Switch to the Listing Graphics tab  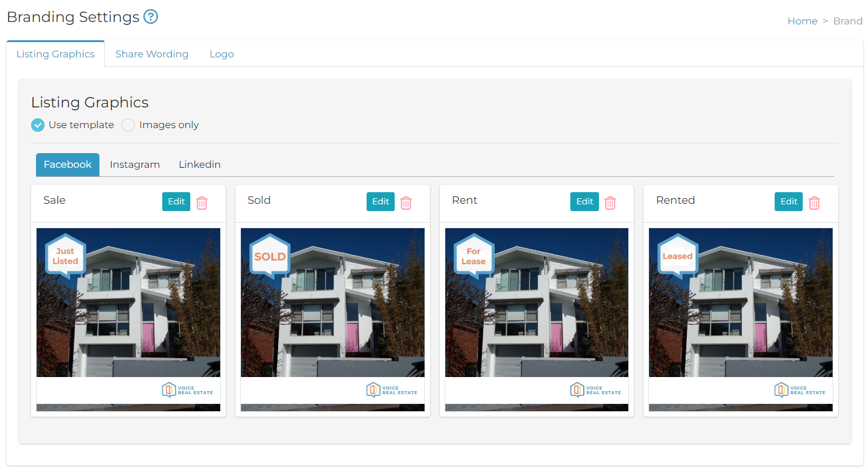point(56,54)
